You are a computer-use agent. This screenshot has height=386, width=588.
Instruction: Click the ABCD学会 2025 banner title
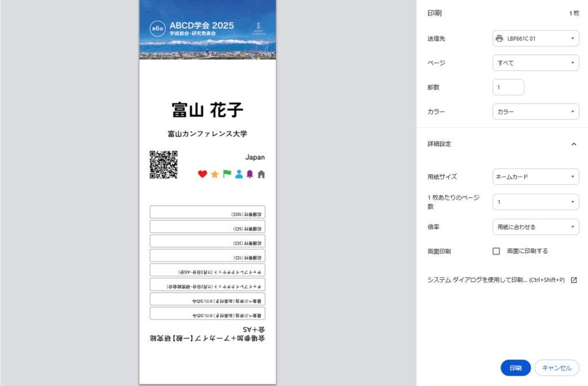click(x=202, y=25)
